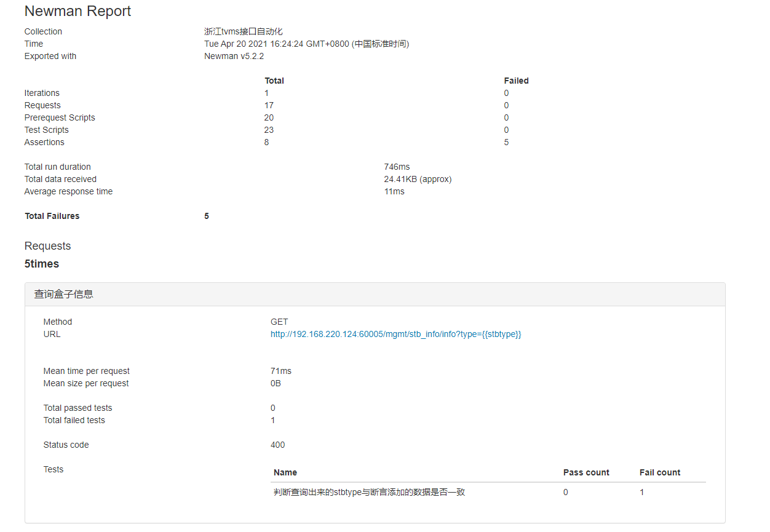Click the GET method value

click(279, 322)
